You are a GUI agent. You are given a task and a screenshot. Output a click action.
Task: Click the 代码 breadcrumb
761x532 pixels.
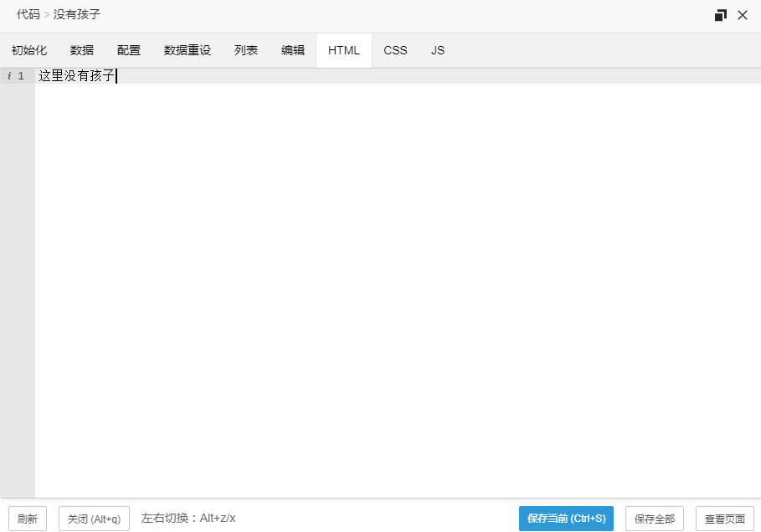28,14
